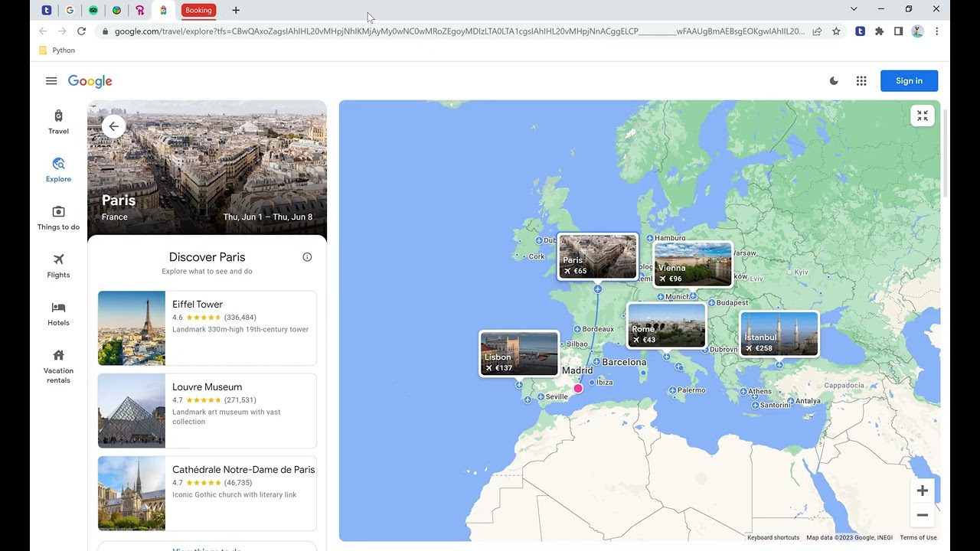The height and width of the screenshot is (551, 980).
Task: Open the Extensions puzzle icon
Action: (879, 31)
